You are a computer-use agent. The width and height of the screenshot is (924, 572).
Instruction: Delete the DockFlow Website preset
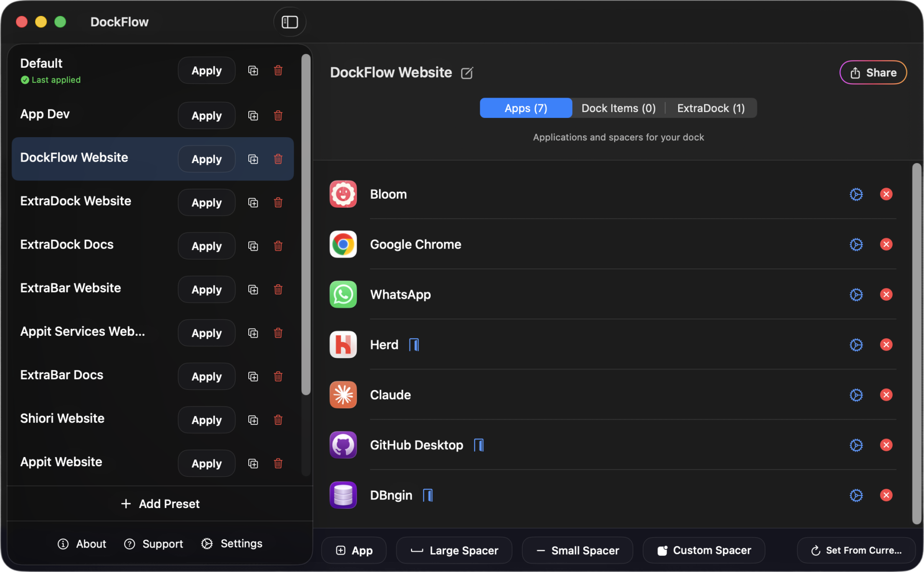pyautogui.click(x=278, y=159)
